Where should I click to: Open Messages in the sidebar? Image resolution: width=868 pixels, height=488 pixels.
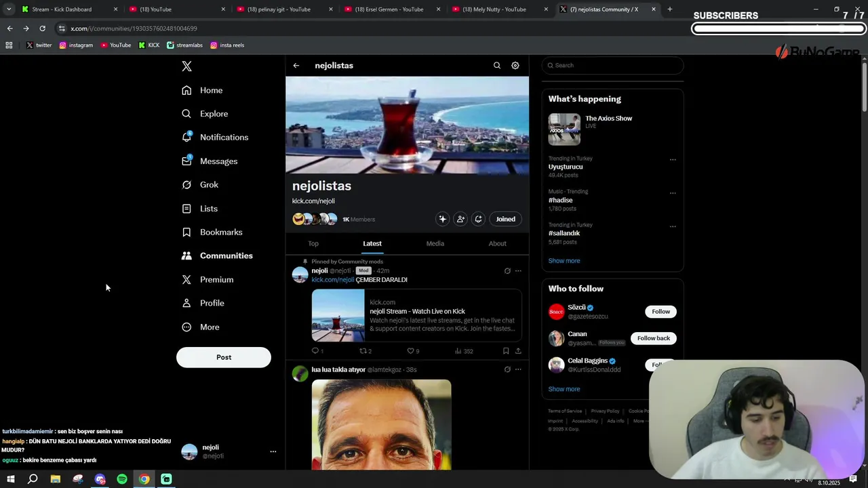click(x=210, y=161)
